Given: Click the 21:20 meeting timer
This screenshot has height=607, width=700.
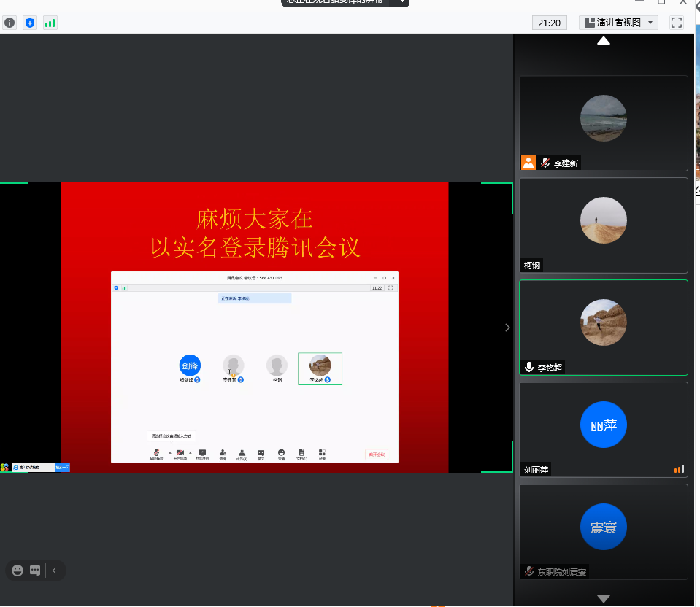Looking at the screenshot, I should pyautogui.click(x=549, y=23).
